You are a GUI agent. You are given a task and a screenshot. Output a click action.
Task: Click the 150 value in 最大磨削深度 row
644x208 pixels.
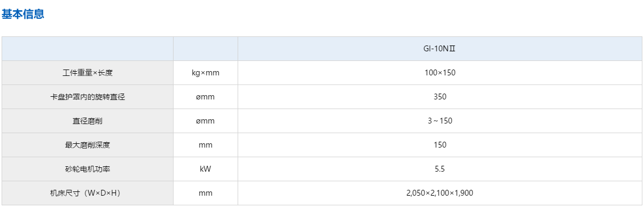click(440, 145)
